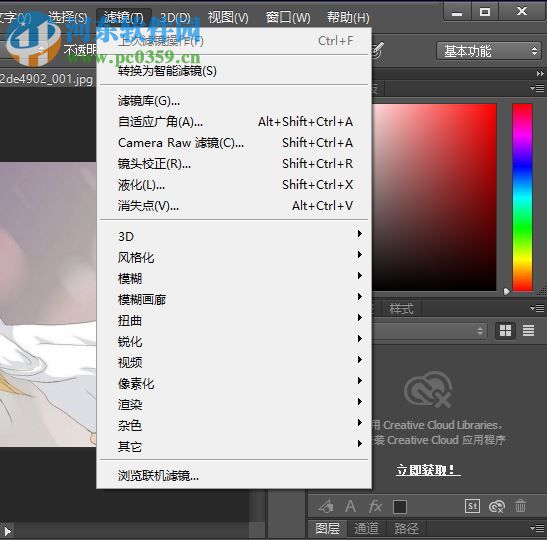Click the add character style A icon

coord(350,506)
